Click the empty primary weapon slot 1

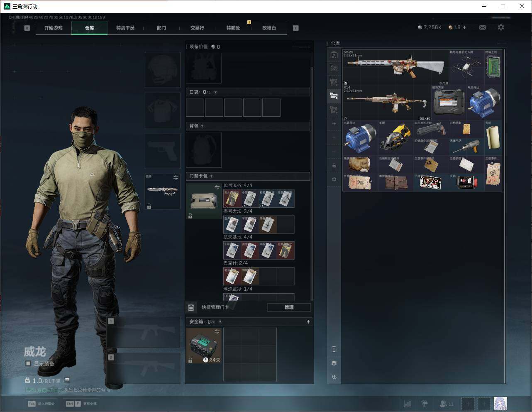click(144, 333)
